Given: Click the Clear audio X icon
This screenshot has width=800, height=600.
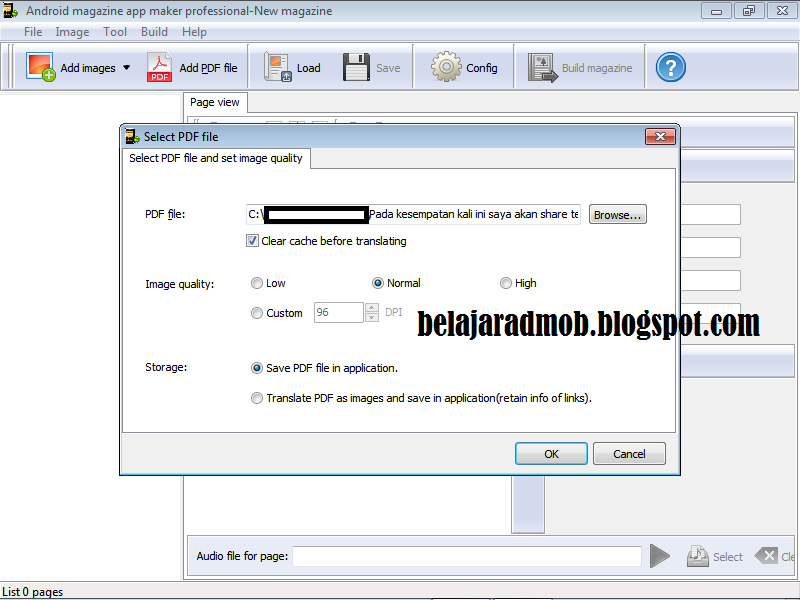Looking at the screenshot, I should pos(766,556).
